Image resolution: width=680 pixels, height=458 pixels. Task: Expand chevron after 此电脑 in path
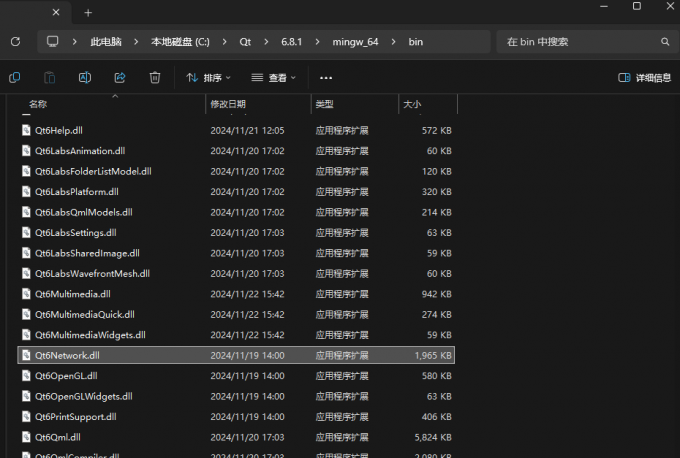136,42
